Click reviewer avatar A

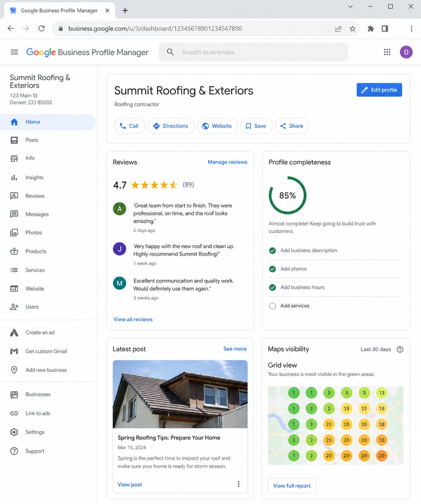coord(119,209)
